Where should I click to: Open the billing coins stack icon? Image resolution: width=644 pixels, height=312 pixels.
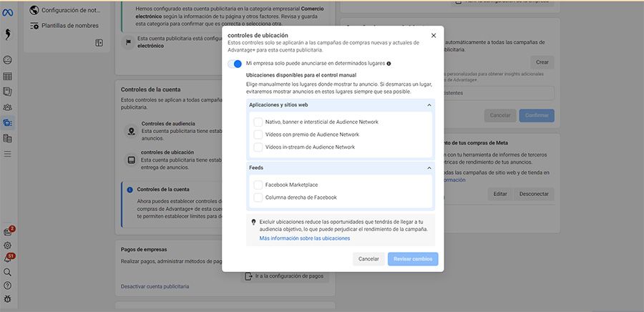[7, 139]
